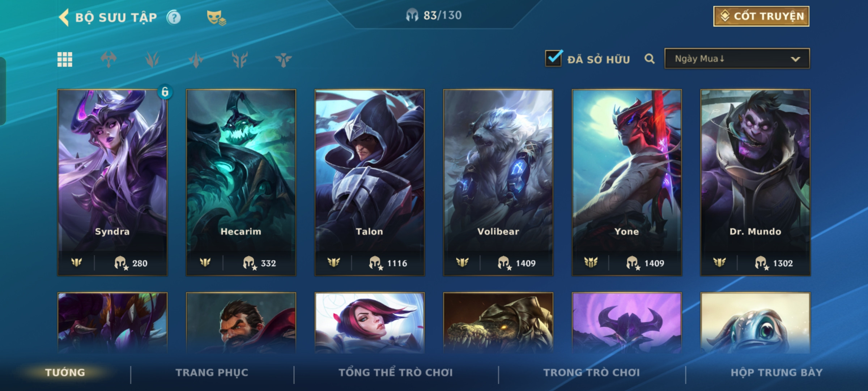Open Hộp Trưng Bày section
The height and width of the screenshot is (391, 868).
pyautogui.click(x=776, y=373)
